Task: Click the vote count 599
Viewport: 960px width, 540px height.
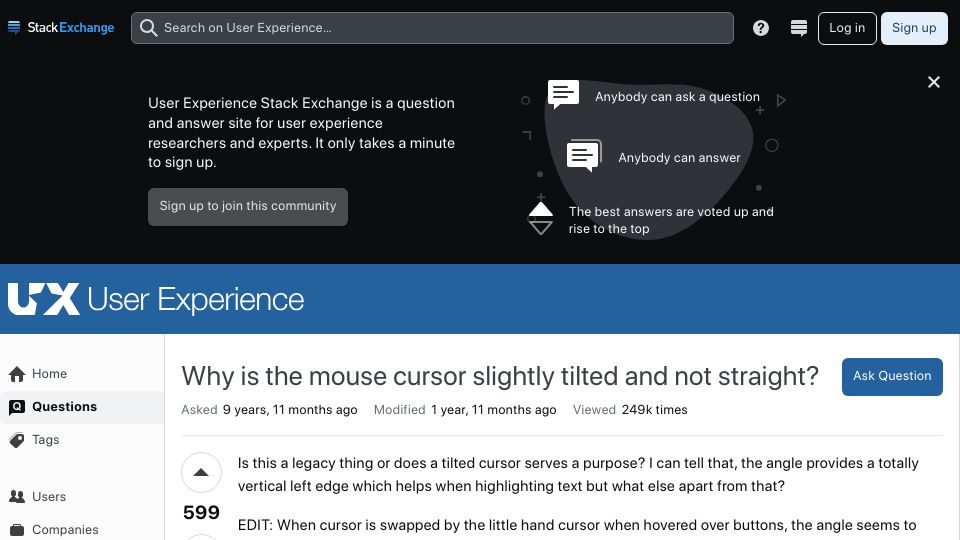Action: [x=201, y=512]
